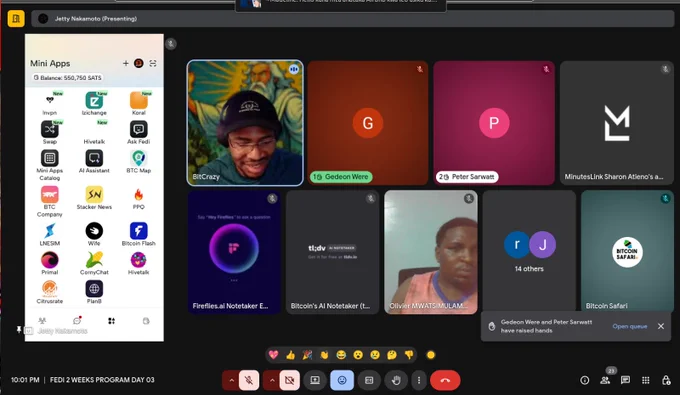
Task: Click Open queue link
Action: 630,326
